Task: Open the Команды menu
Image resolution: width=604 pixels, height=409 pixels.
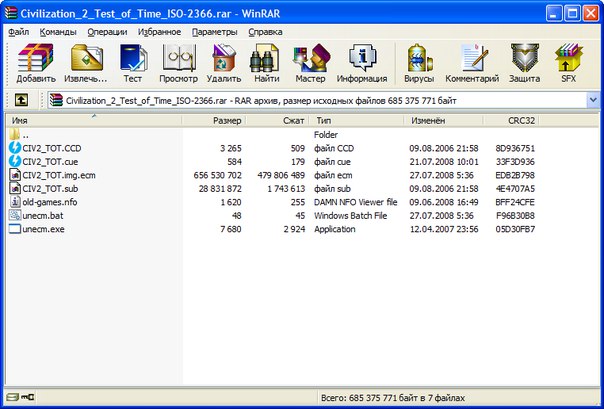Action: pyautogui.click(x=58, y=32)
